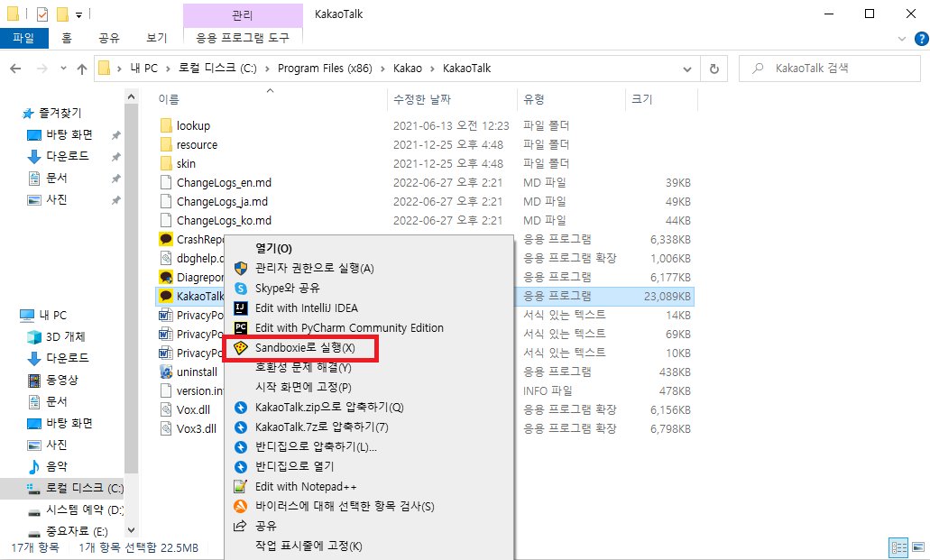Screen dimensions: 930x560
Task: Refresh the current folder view
Action: coord(714,69)
